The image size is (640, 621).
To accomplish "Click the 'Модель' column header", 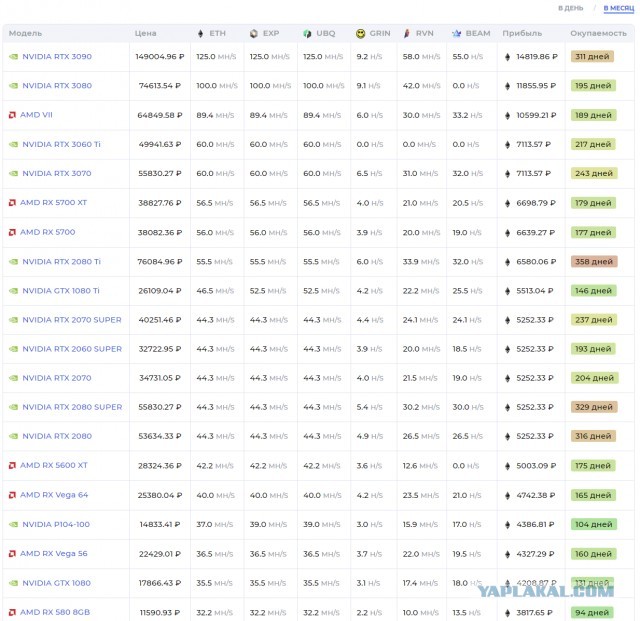I will [25, 33].
